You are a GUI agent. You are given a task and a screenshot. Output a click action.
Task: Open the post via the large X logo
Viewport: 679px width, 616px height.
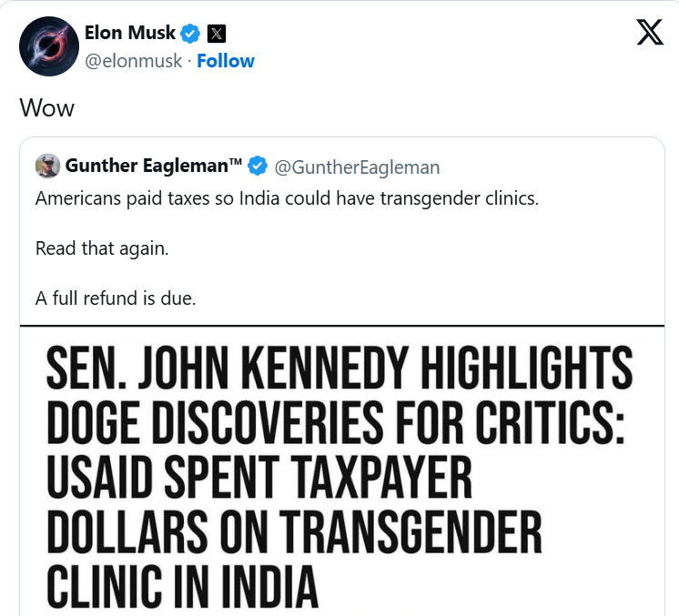point(650,32)
